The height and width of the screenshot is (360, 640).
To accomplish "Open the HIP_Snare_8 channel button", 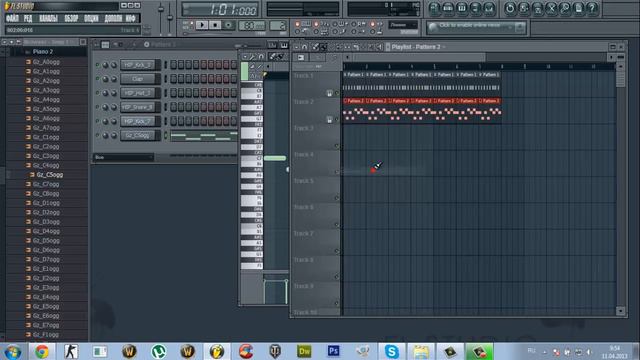I will click(x=138, y=107).
